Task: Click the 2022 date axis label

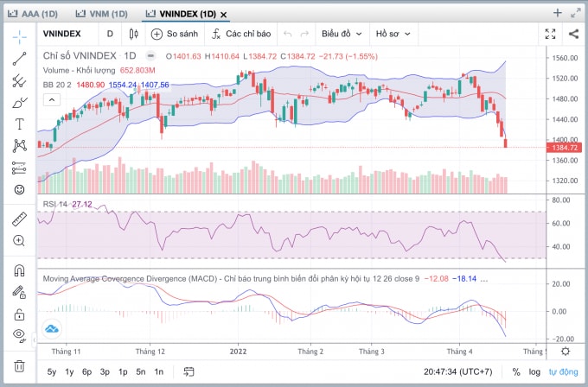Action: point(238,352)
